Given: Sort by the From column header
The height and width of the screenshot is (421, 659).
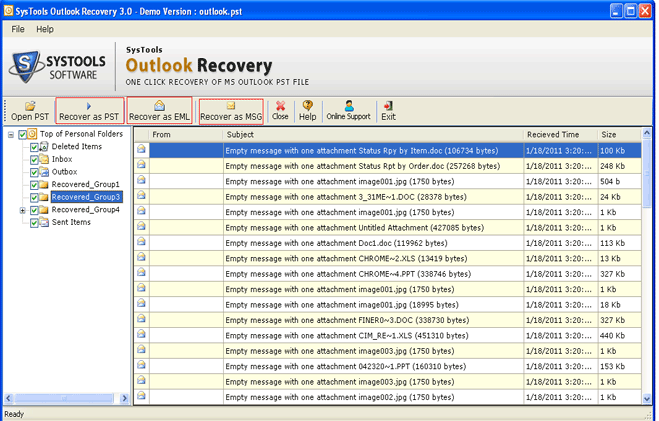Looking at the screenshot, I should [x=186, y=134].
